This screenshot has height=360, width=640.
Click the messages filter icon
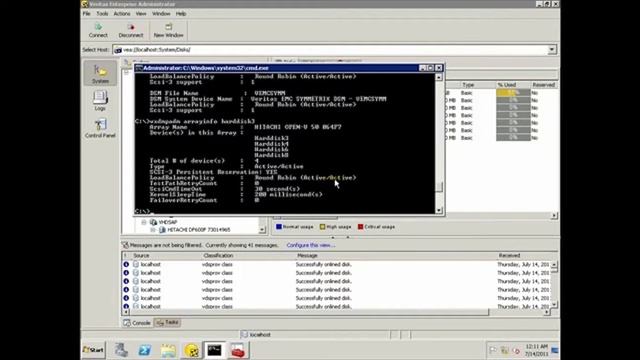(x=125, y=245)
